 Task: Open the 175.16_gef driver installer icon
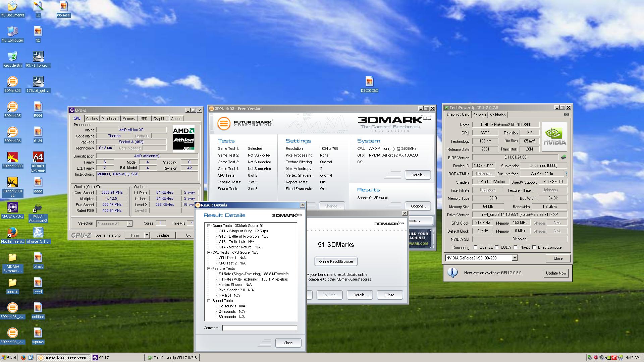(38, 84)
